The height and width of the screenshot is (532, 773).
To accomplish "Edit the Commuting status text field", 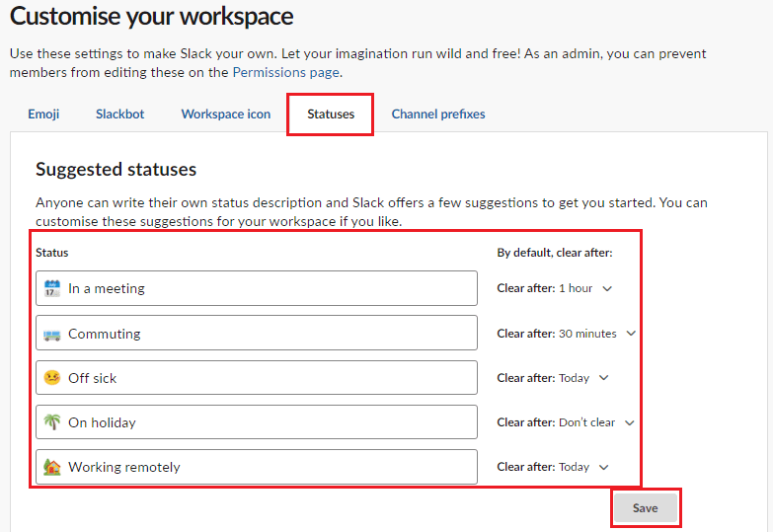I will pyautogui.click(x=267, y=334).
